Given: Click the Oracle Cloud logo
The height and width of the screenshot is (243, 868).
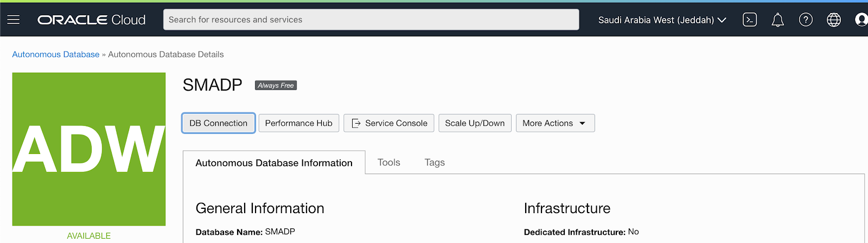Looking at the screenshot, I should point(92,20).
